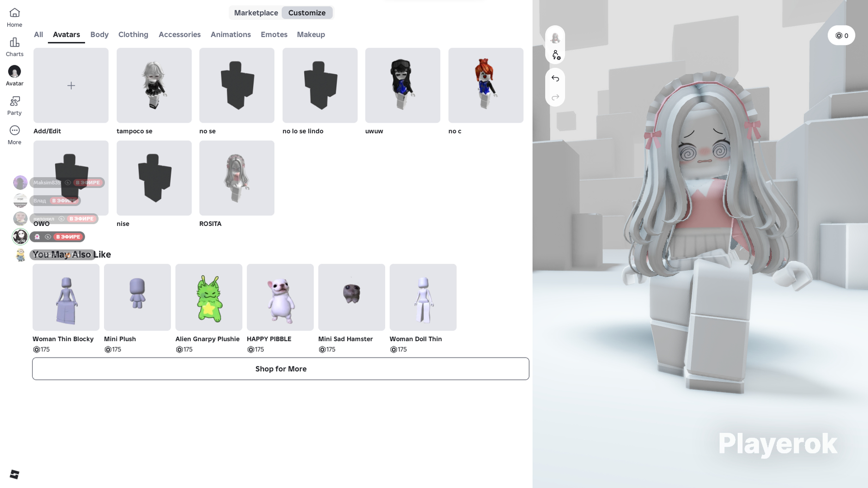This screenshot has height=488, width=868.
Task: Open the Makeup tab
Action: [x=311, y=35]
